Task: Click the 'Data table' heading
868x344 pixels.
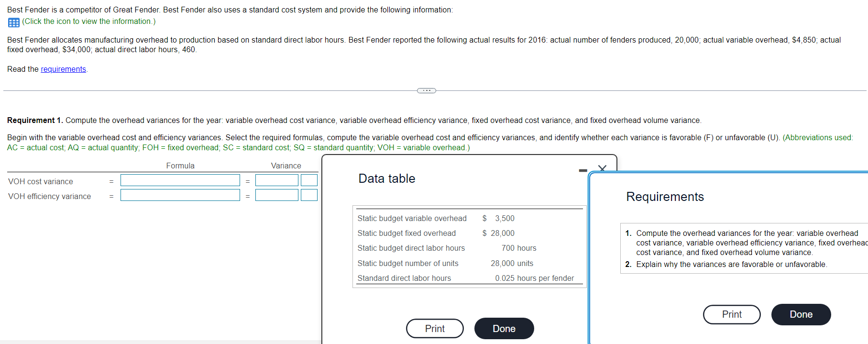Action: 387,179
